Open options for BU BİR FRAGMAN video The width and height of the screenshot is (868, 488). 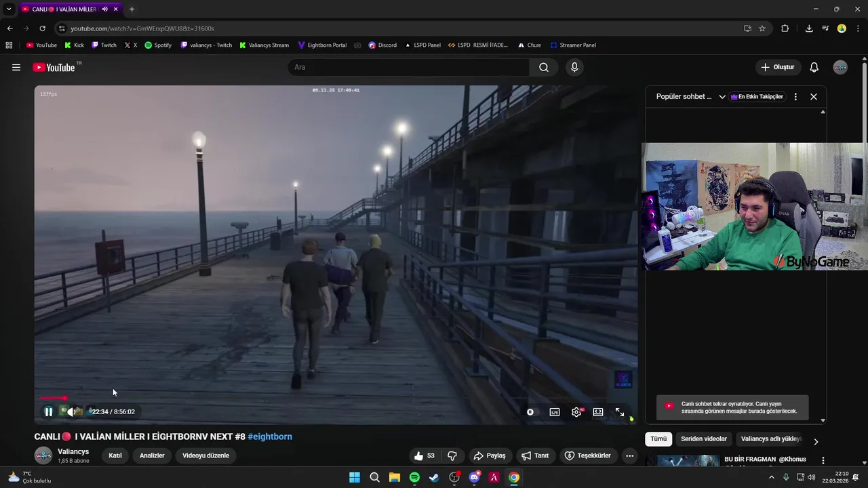click(x=823, y=460)
